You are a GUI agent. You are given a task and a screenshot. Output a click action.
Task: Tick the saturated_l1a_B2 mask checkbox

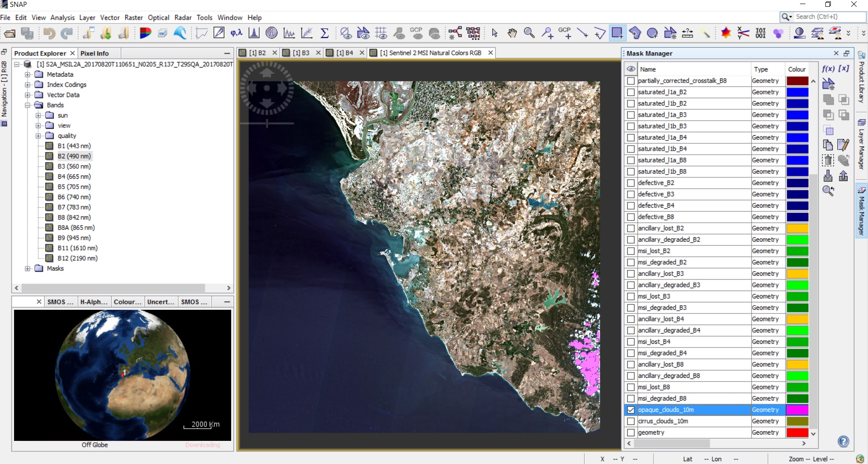click(x=630, y=92)
